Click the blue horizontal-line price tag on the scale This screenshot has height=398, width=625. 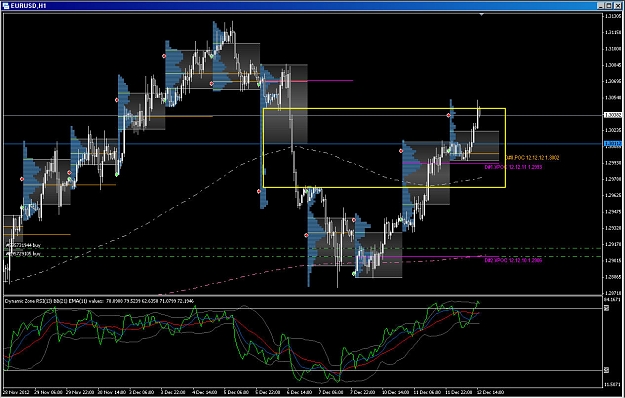(613, 143)
